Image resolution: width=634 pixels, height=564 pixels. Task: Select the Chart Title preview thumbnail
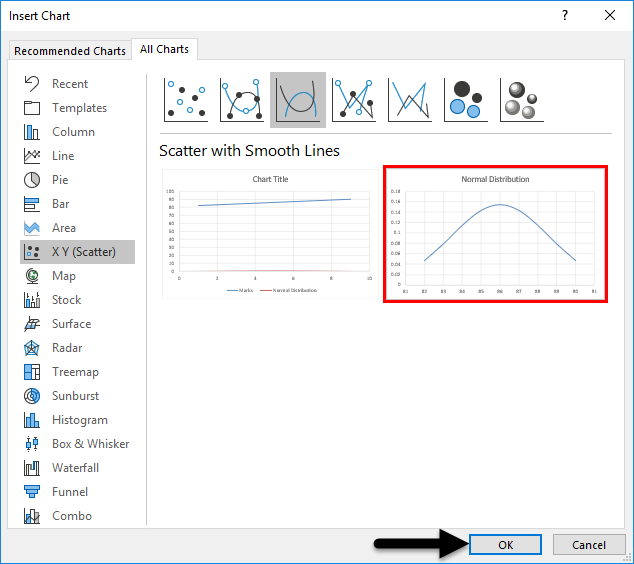click(270, 234)
